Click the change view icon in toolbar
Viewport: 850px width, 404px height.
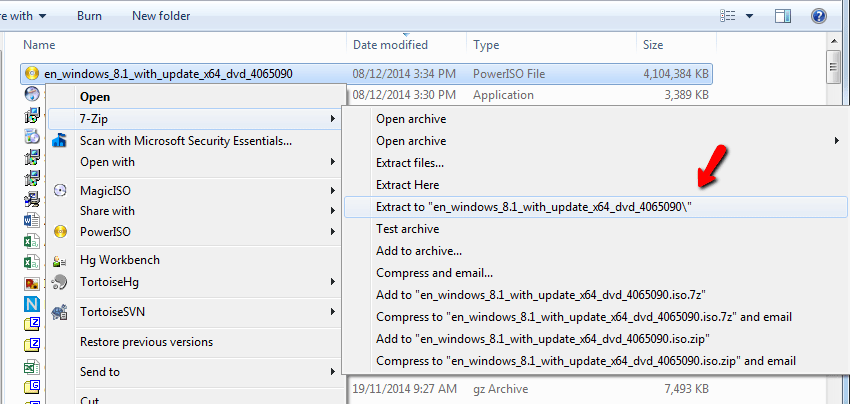coord(727,16)
